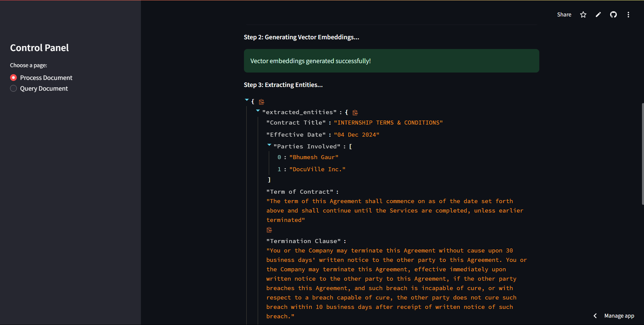Copy the extracted_entities object to clipboard

coord(355,112)
